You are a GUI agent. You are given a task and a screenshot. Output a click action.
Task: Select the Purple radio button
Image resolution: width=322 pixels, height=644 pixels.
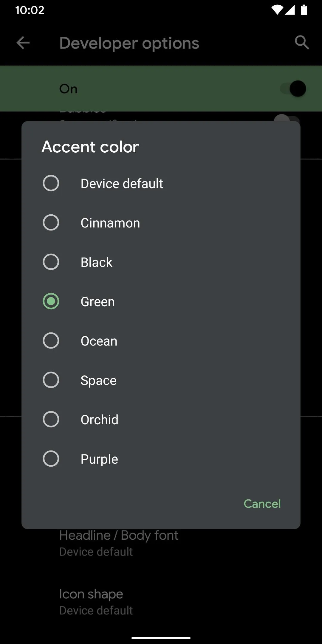coord(51,459)
